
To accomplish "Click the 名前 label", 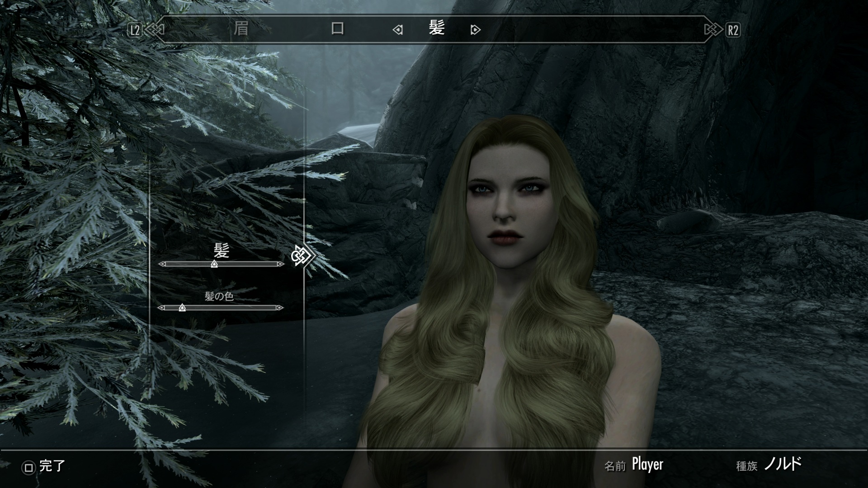I will pyautogui.click(x=615, y=466).
